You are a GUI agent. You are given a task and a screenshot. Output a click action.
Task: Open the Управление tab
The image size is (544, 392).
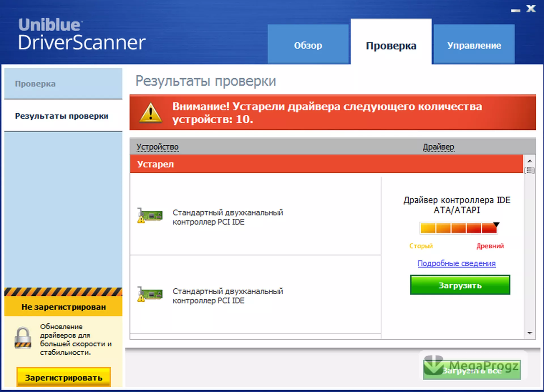tap(474, 44)
